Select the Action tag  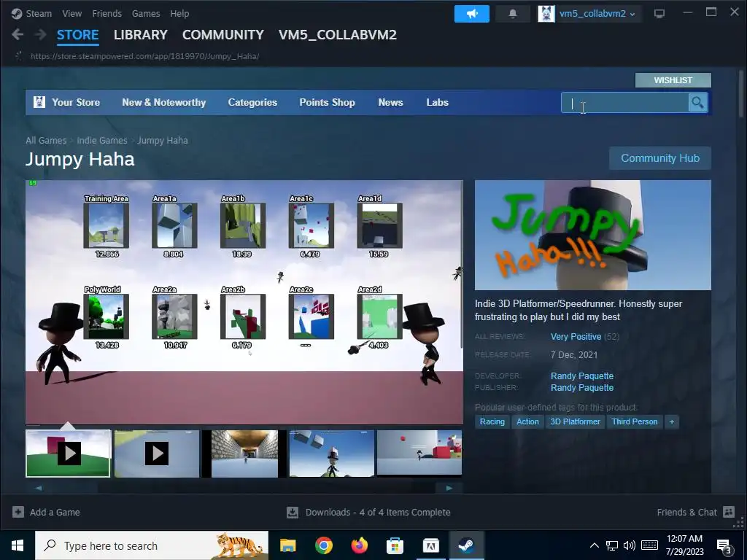[x=527, y=421]
